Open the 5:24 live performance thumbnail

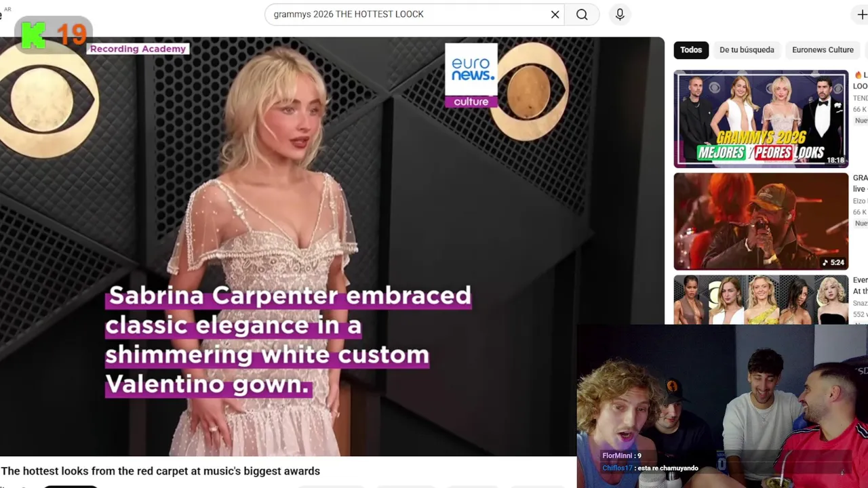tap(761, 222)
